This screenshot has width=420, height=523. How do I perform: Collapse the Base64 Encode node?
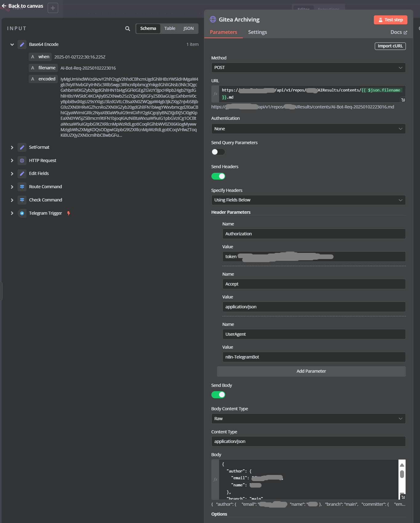[x=12, y=44]
